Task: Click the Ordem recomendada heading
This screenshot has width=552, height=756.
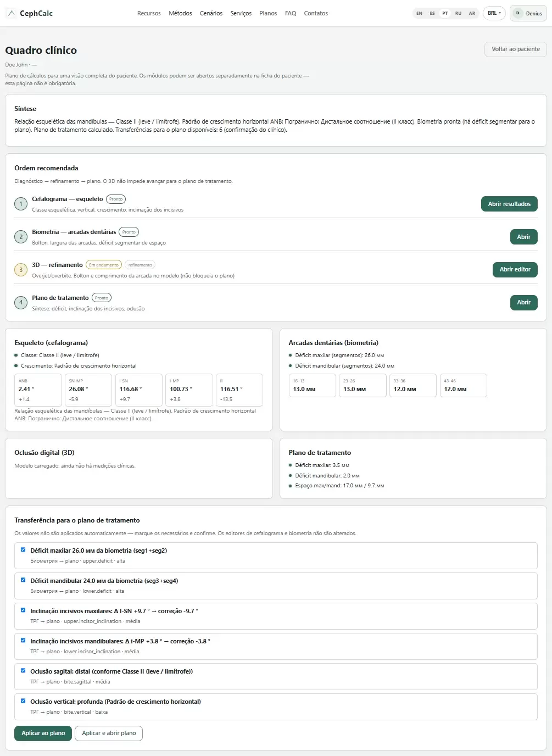Action: tap(46, 168)
